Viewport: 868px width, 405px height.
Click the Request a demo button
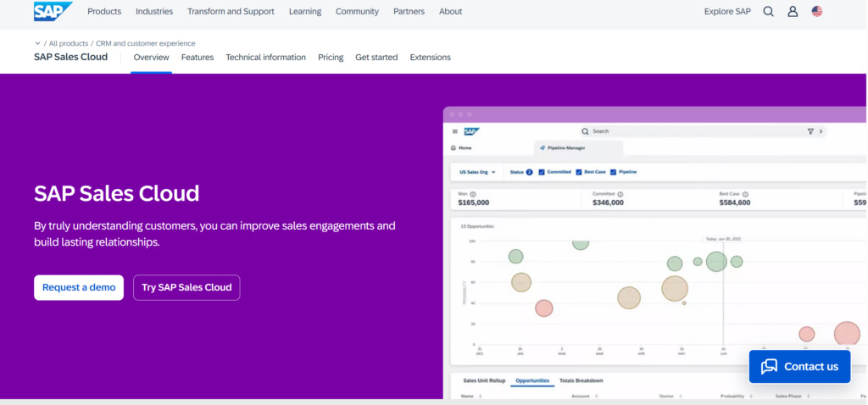pyautogui.click(x=79, y=287)
